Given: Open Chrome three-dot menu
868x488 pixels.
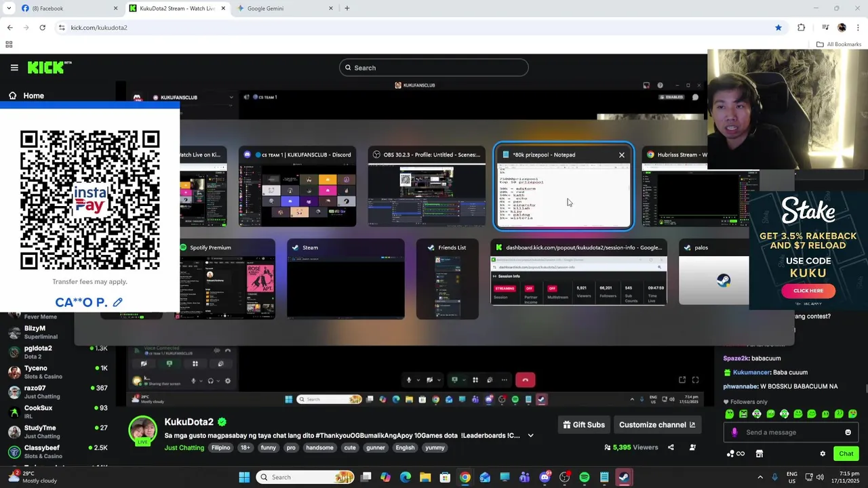Looking at the screenshot, I should pos(858,28).
